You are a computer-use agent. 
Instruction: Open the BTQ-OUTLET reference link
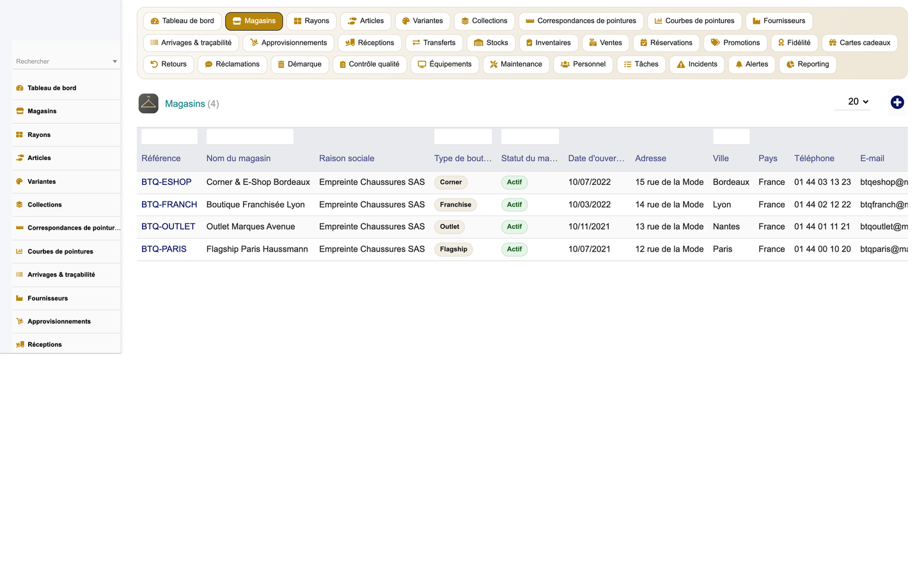pyautogui.click(x=168, y=226)
